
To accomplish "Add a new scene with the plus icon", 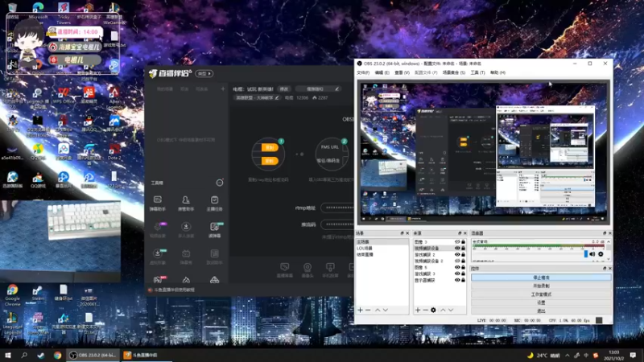I will pos(360,310).
